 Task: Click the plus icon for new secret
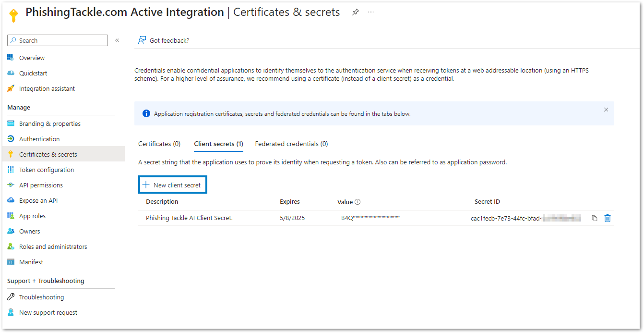click(x=146, y=185)
